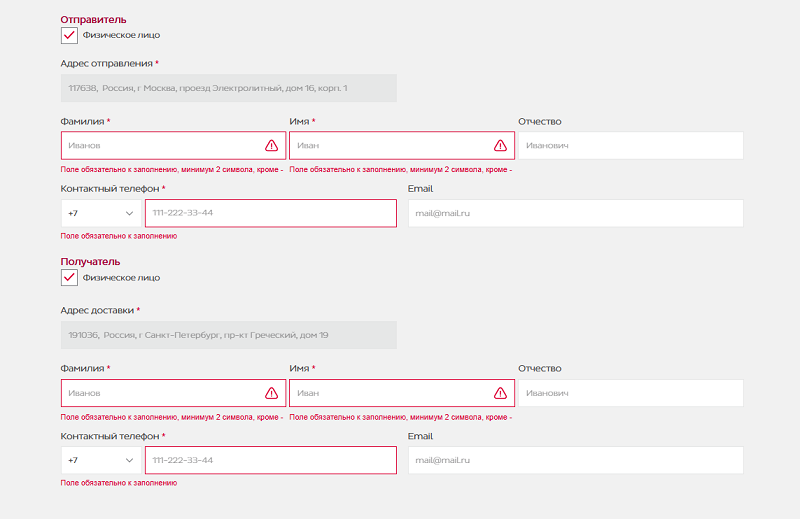Viewport: 800px width, 519px height.
Task: Uncheck Физическое лицо under Получатель
Action: (69, 278)
